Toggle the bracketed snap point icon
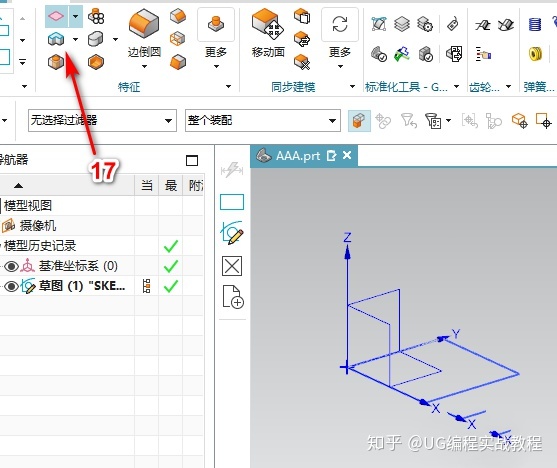 [x=470, y=121]
